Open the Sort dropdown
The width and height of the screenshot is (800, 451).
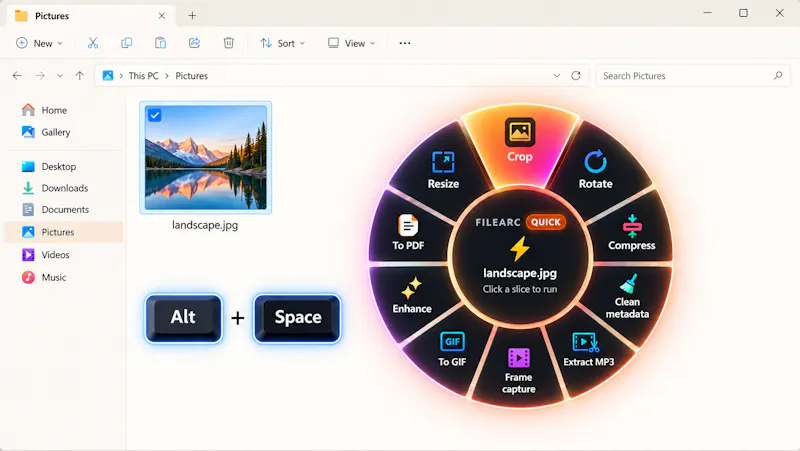[283, 43]
